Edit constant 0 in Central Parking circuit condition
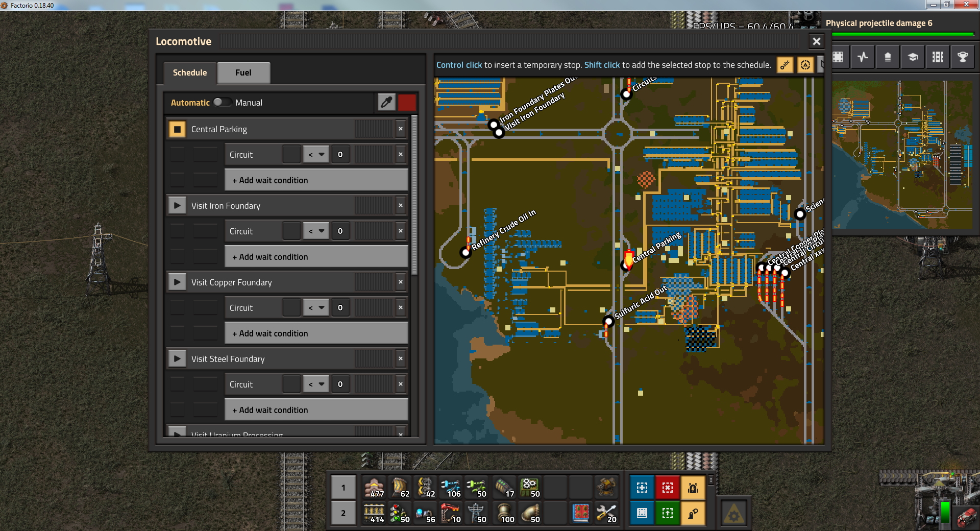This screenshot has width=980, height=531. (x=340, y=155)
